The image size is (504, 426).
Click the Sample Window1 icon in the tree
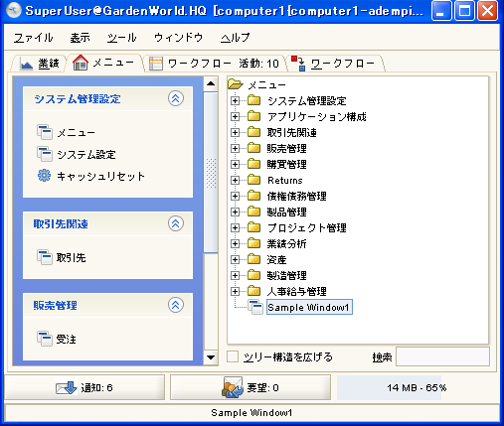point(255,307)
